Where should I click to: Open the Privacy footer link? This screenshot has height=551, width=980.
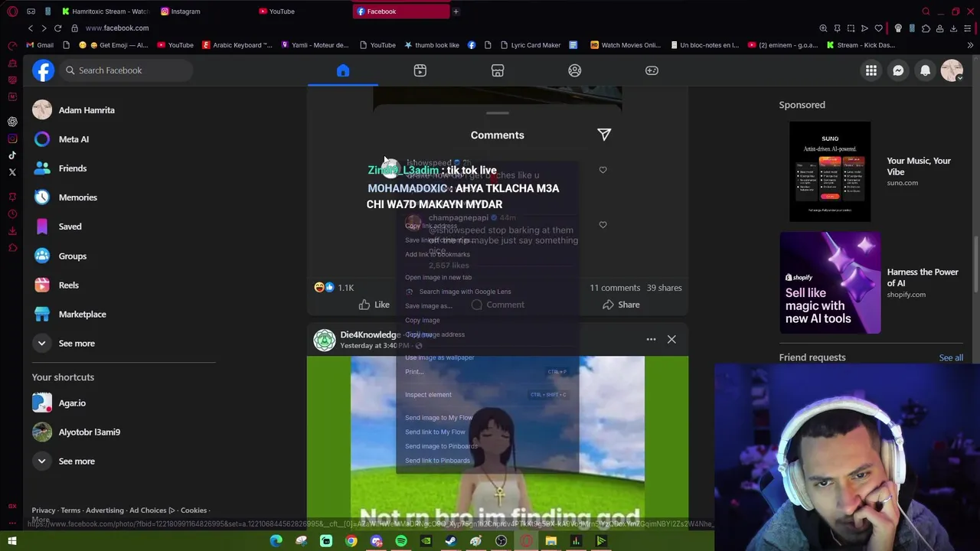coord(43,510)
